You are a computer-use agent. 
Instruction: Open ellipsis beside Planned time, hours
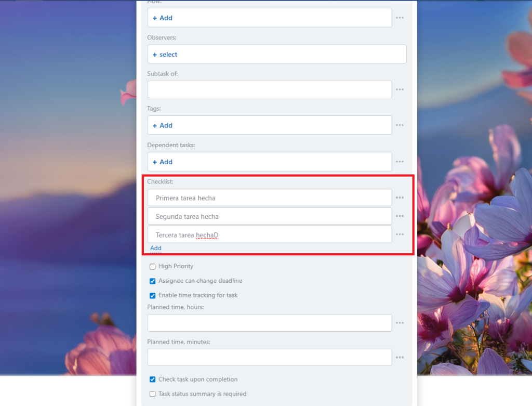coord(400,323)
